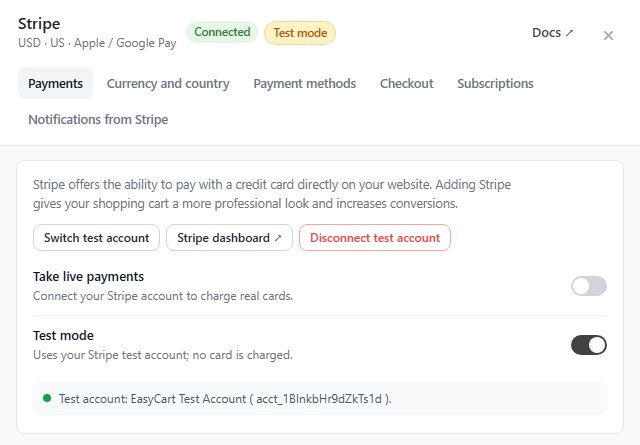
Task: Enable the Take live payments toggle
Action: [x=589, y=286]
